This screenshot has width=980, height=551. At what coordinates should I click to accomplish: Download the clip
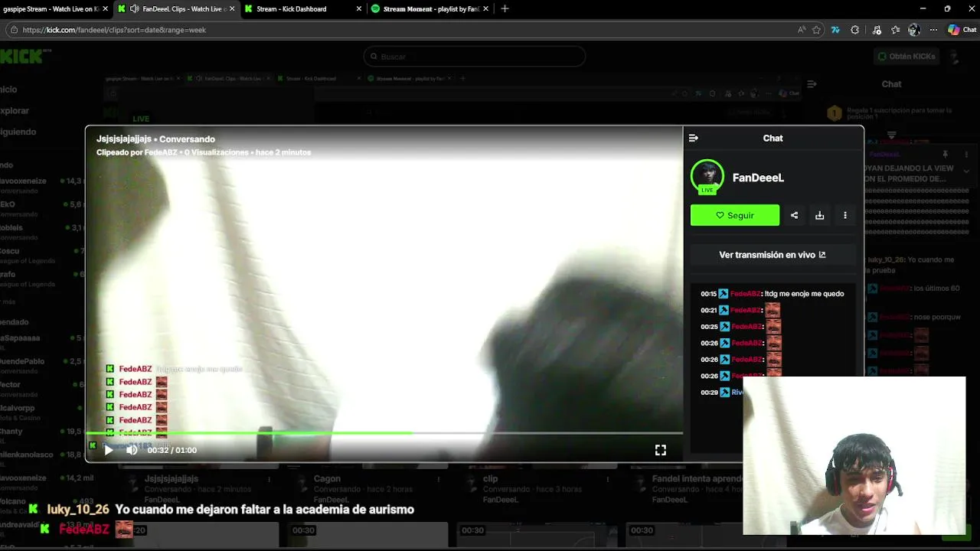pyautogui.click(x=819, y=215)
